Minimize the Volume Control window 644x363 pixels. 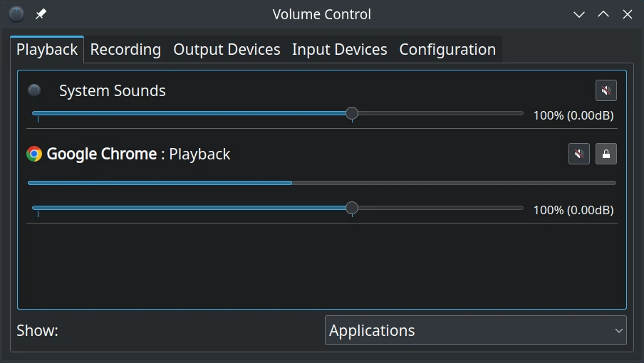coord(578,14)
